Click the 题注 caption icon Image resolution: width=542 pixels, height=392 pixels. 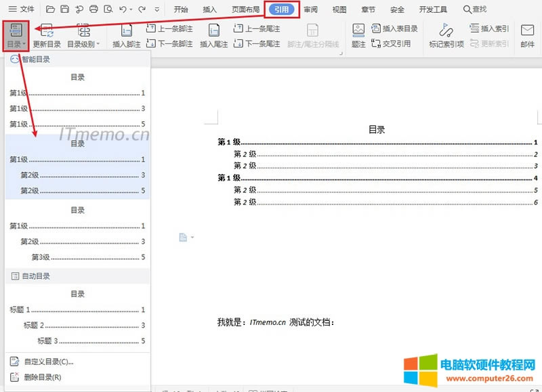[358, 30]
